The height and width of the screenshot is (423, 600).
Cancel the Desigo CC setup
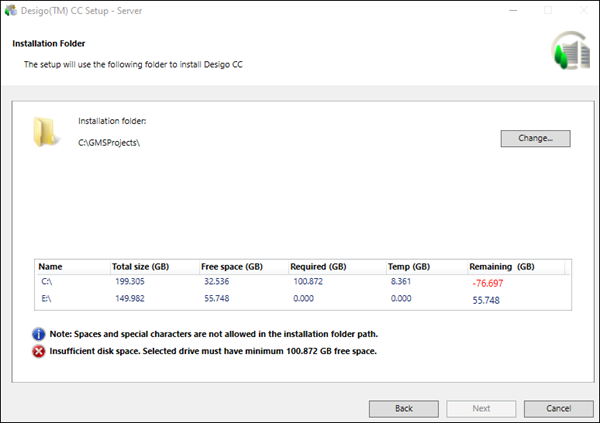point(558,409)
